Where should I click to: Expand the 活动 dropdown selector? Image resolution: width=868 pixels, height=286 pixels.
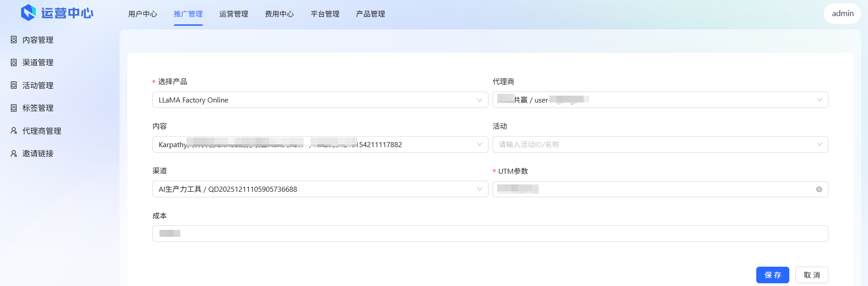[x=819, y=144]
